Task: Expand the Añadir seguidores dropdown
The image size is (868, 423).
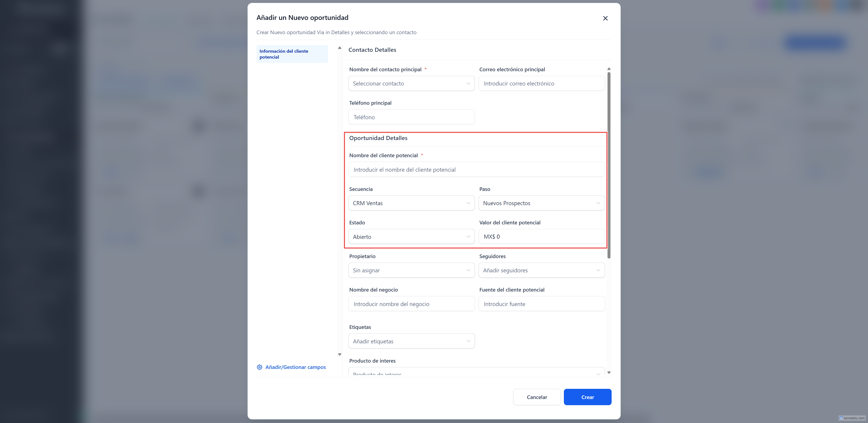Action: click(x=541, y=270)
